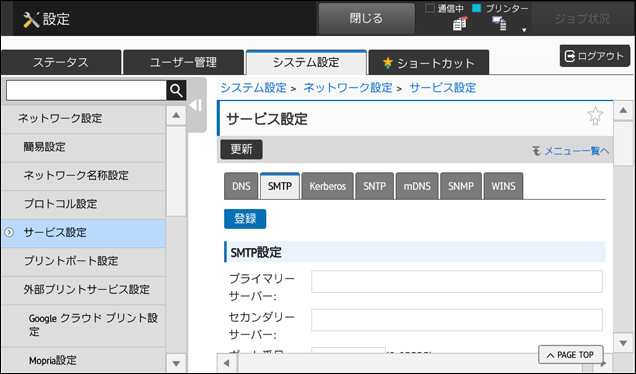Open the SNTP tab
Screen dimensions: 636x374
(x=374, y=186)
